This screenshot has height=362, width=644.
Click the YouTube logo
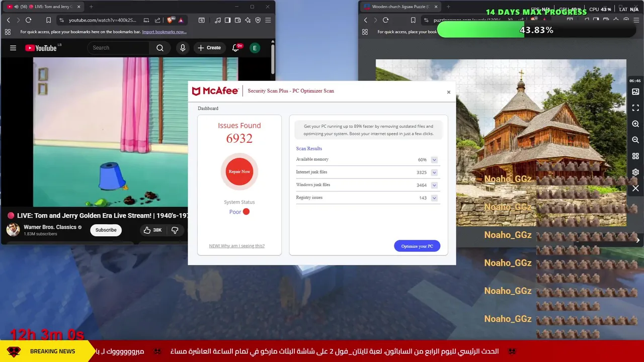pos(41,48)
